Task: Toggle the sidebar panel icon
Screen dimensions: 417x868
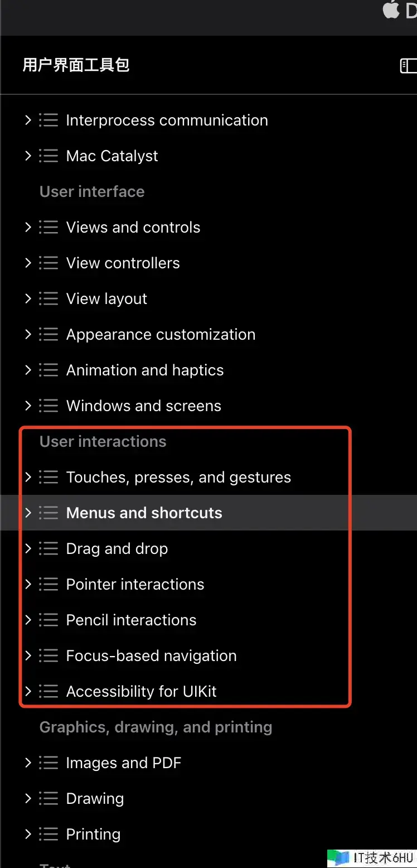Action: pos(409,66)
